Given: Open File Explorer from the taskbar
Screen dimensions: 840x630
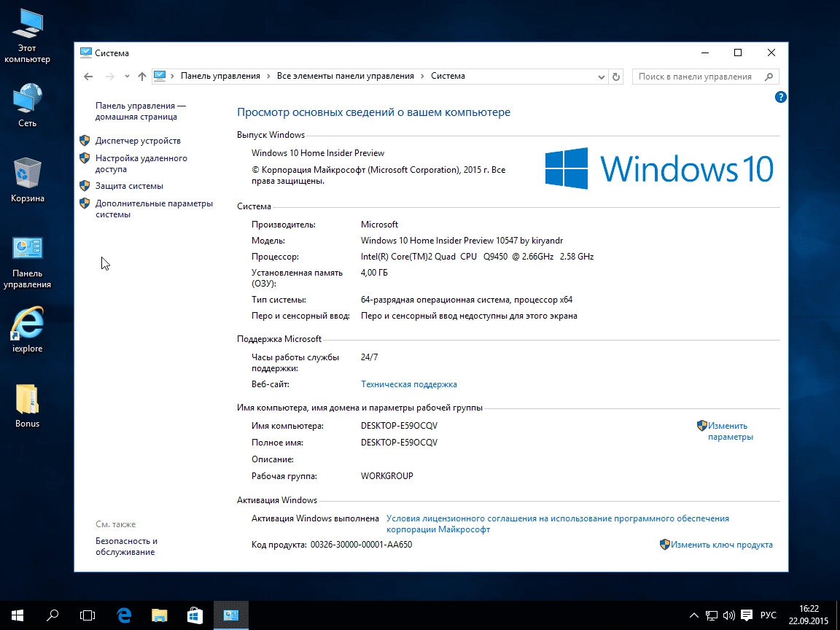Looking at the screenshot, I should tap(159, 615).
